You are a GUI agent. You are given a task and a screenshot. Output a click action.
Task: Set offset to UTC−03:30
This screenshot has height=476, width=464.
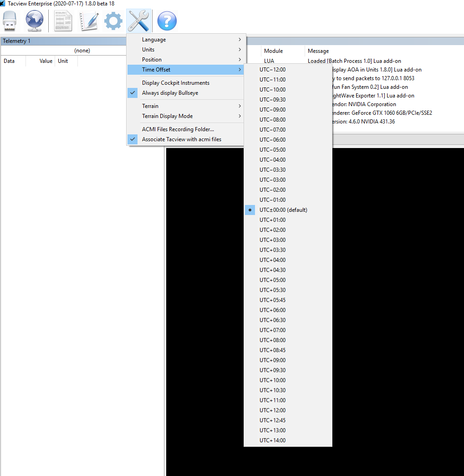[288, 170]
